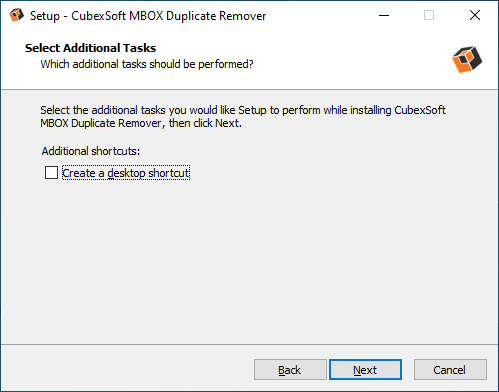Go to previous step with Back

point(290,370)
